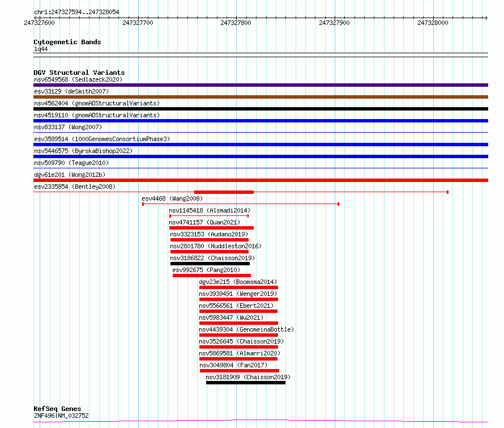Open the dgv23e215 Boomsma2014 variant
This screenshot has height=428, width=504.
tap(238, 287)
